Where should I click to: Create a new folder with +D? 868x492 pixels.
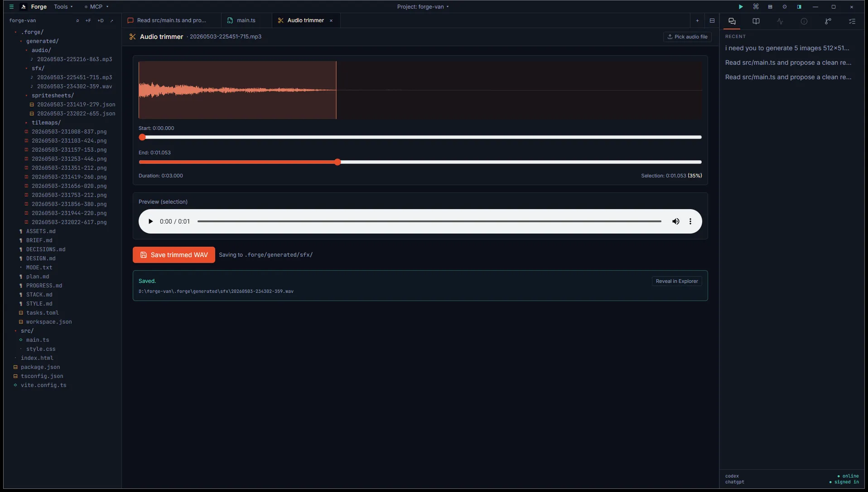pos(101,21)
